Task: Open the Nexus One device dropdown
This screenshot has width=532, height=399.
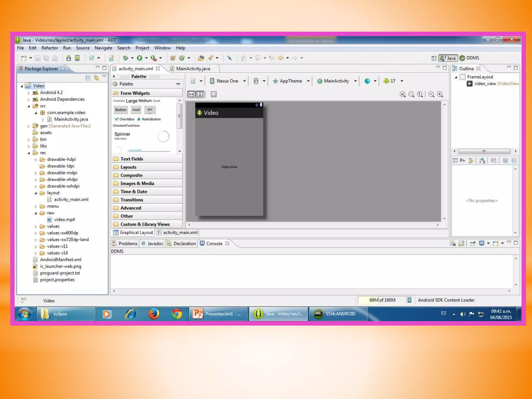Action: [x=228, y=81]
